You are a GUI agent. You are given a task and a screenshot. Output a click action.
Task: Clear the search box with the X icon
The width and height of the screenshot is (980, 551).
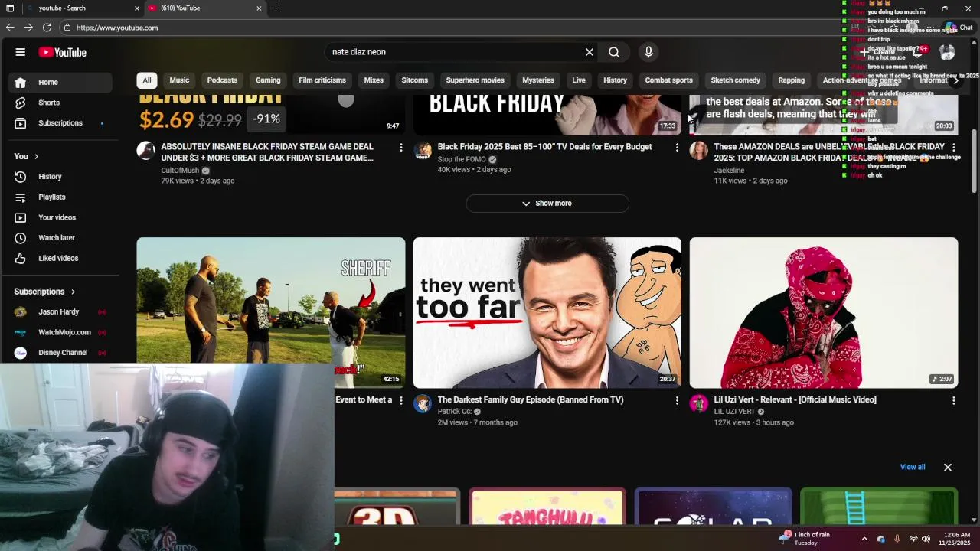[590, 52]
